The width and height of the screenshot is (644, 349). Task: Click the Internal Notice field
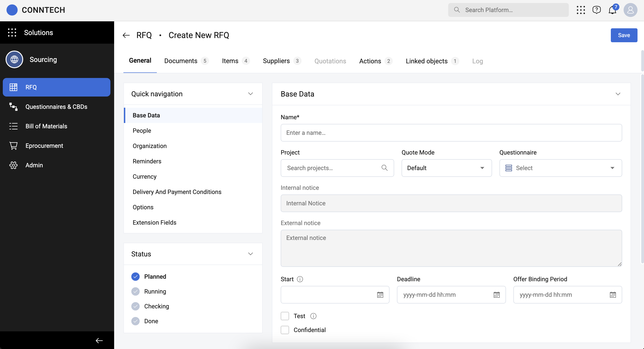click(x=451, y=203)
